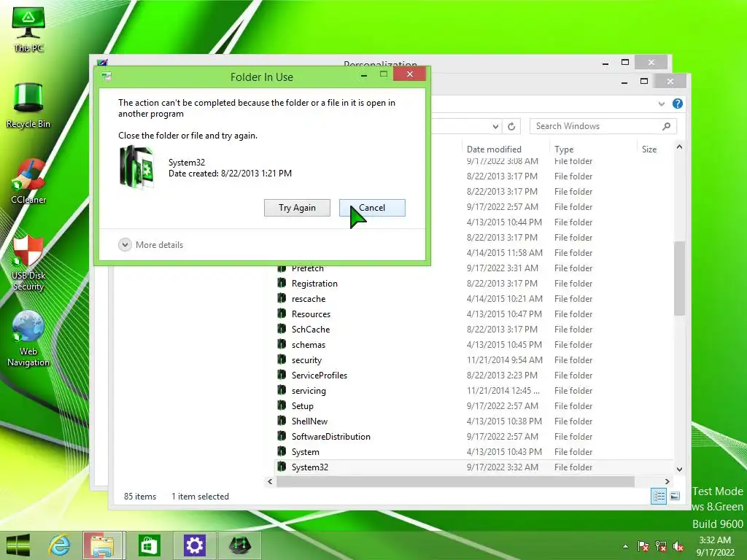Open Internet Explorer from taskbar
Image resolution: width=747 pixels, height=560 pixels.
(x=60, y=545)
